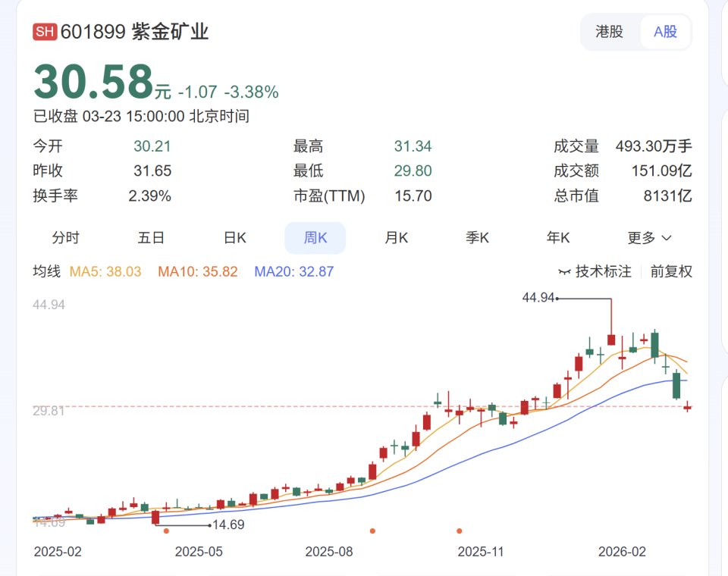Click the 成交额 value 151.09亿
The height and width of the screenshot is (576, 728).
(x=661, y=171)
